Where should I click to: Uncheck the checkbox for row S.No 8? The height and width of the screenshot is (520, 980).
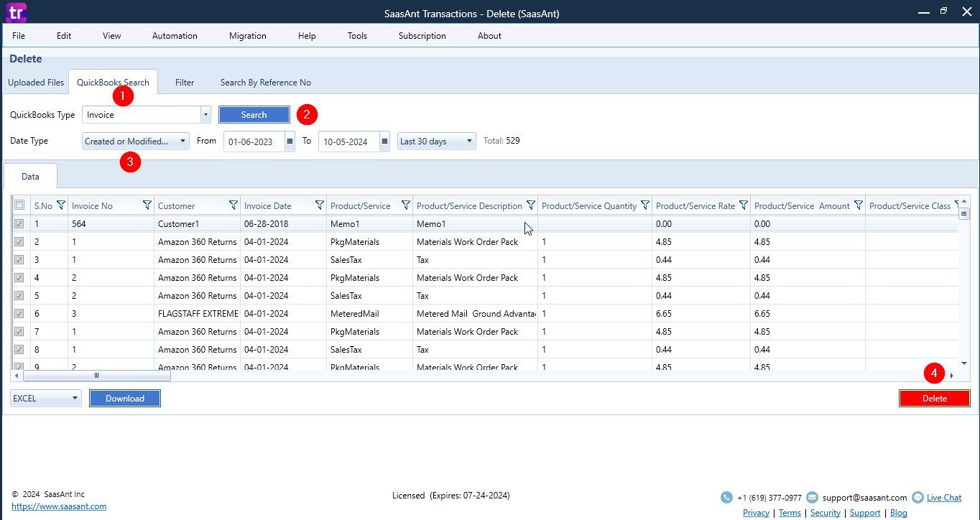(x=19, y=349)
